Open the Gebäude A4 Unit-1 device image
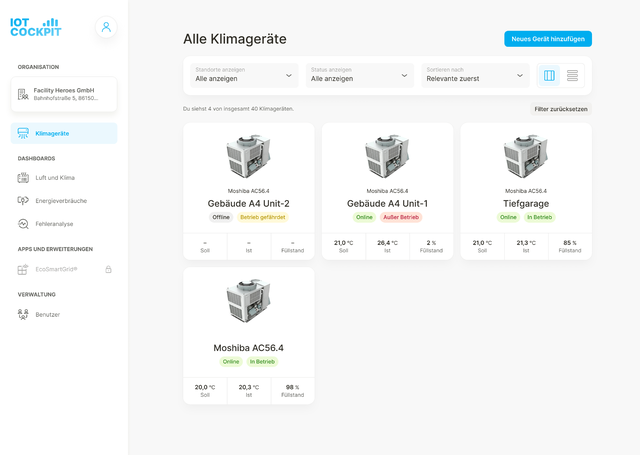 [387, 156]
